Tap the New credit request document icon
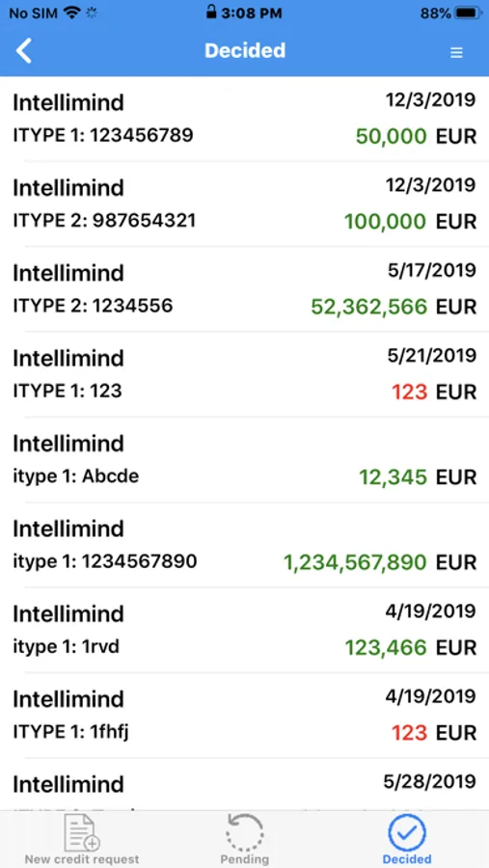The width and height of the screenshot is (489, 868). (82, 832)
